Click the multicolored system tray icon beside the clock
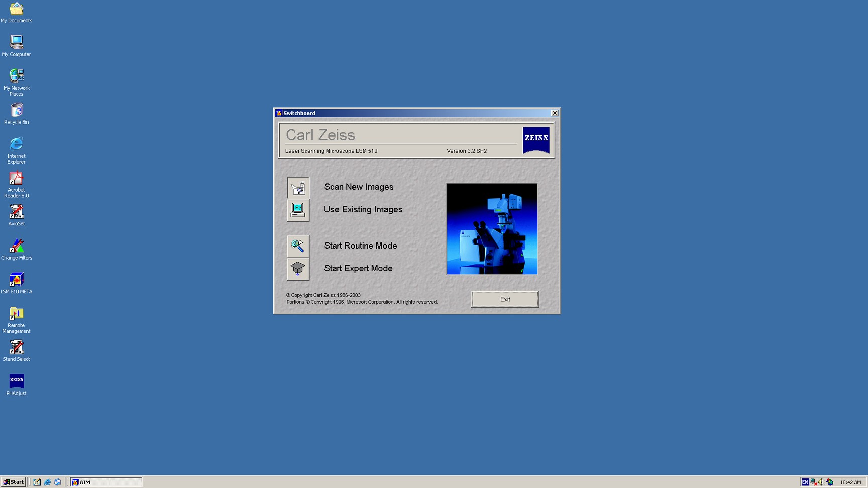 (830, 482)
